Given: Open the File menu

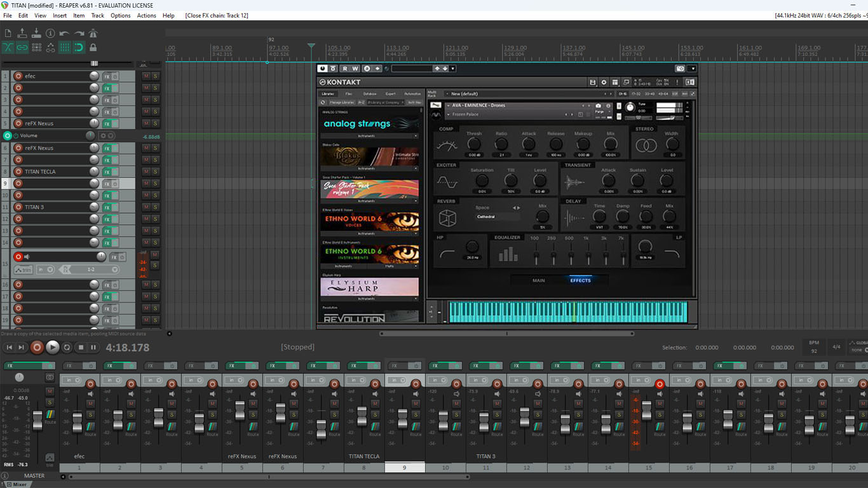Looking at the screenshot, I should (x=8, y=15).
